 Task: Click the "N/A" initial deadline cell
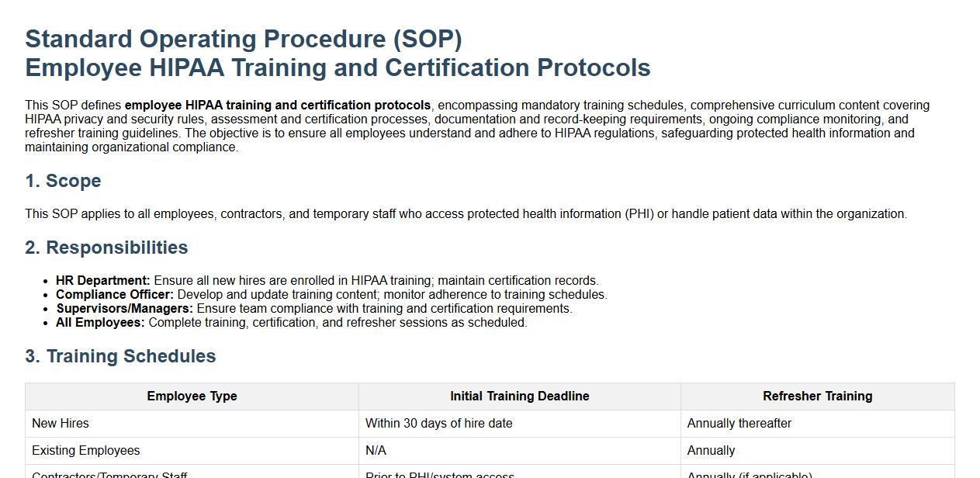376,451
